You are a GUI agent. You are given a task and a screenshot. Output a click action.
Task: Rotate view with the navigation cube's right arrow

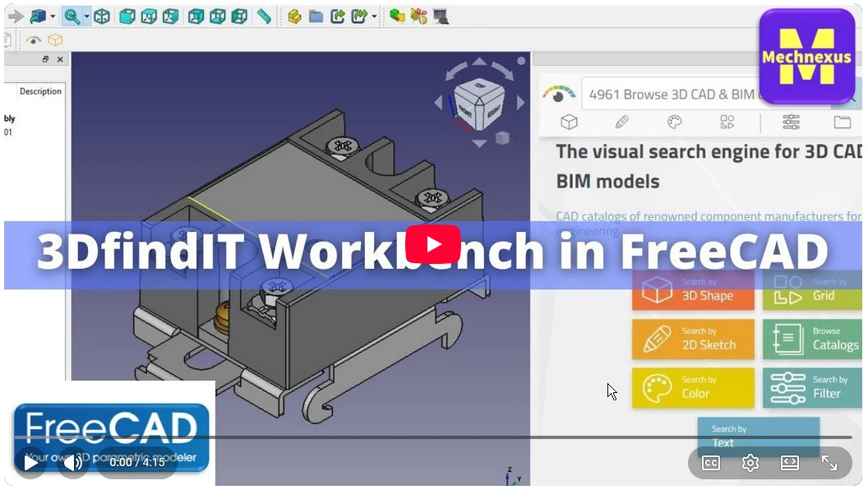pos(520,103)
